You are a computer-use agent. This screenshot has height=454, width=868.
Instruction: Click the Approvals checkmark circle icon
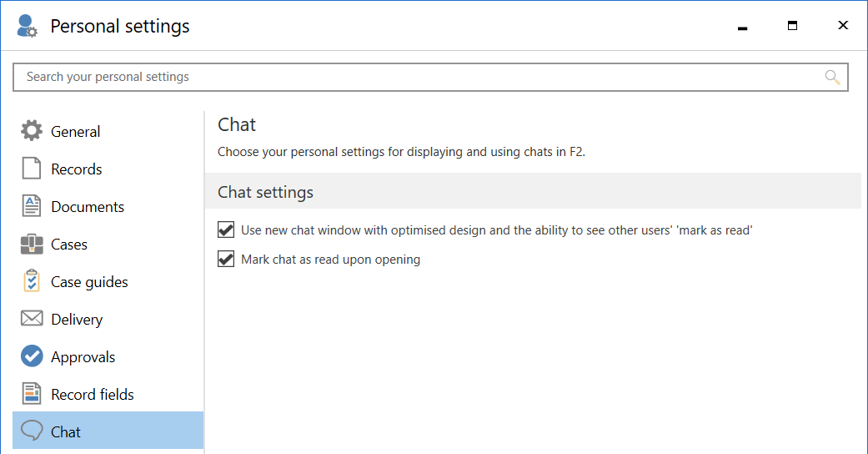(32, 356)
